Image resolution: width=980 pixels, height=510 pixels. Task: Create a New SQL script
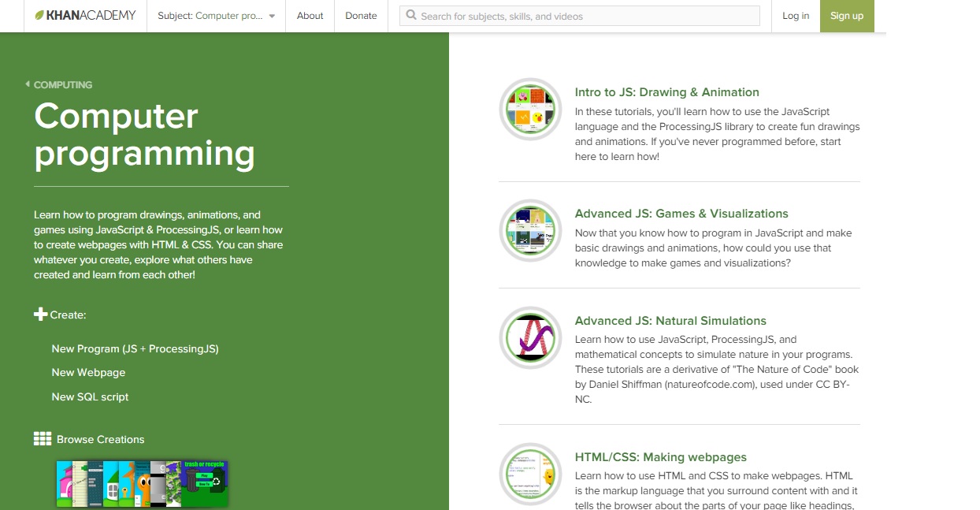coord(90,396)
